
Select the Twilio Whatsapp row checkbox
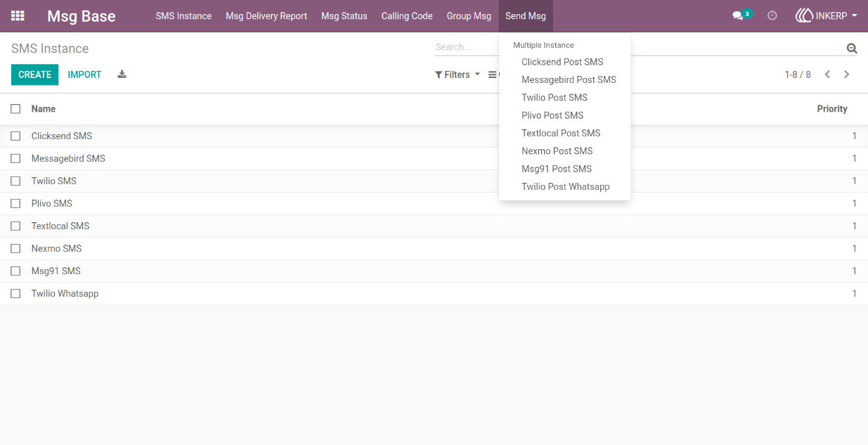tap(15, 294)
